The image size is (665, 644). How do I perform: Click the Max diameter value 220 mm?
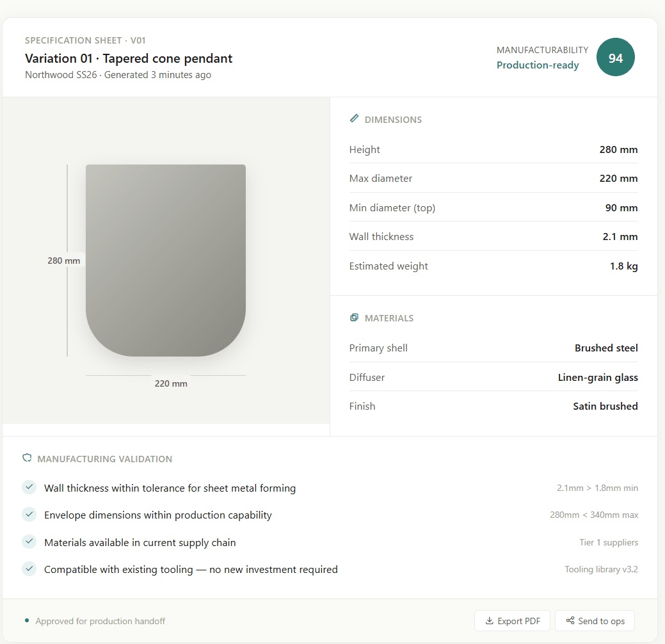[618, 178]
